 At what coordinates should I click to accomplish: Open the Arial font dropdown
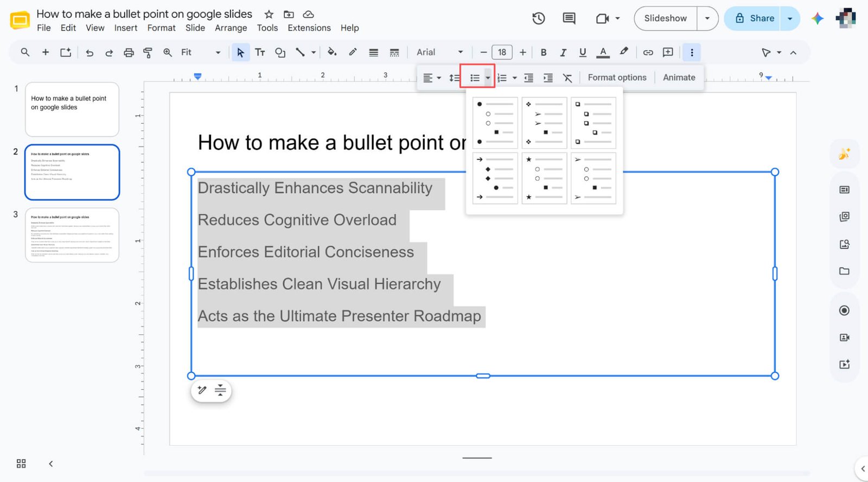(x=439, y=53)
